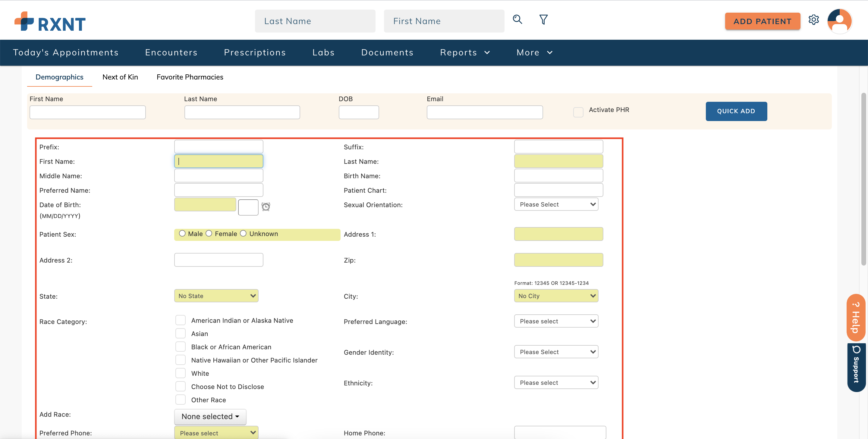Click the search magnifier icon
Viewport: 868px width, 439px height.
point(517,20)
